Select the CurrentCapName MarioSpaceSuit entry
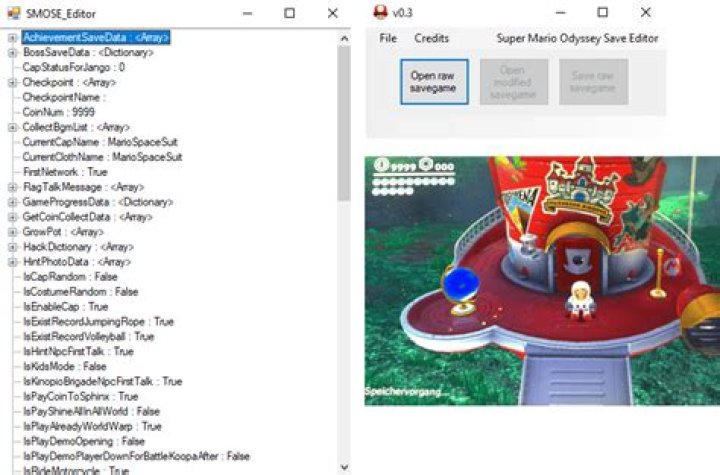 click(102, 142)
